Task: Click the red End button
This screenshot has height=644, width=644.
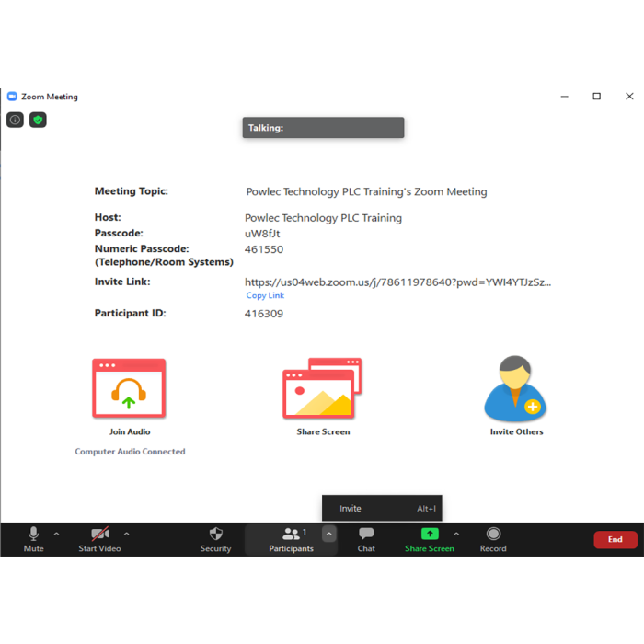Action: coord(615,539)
